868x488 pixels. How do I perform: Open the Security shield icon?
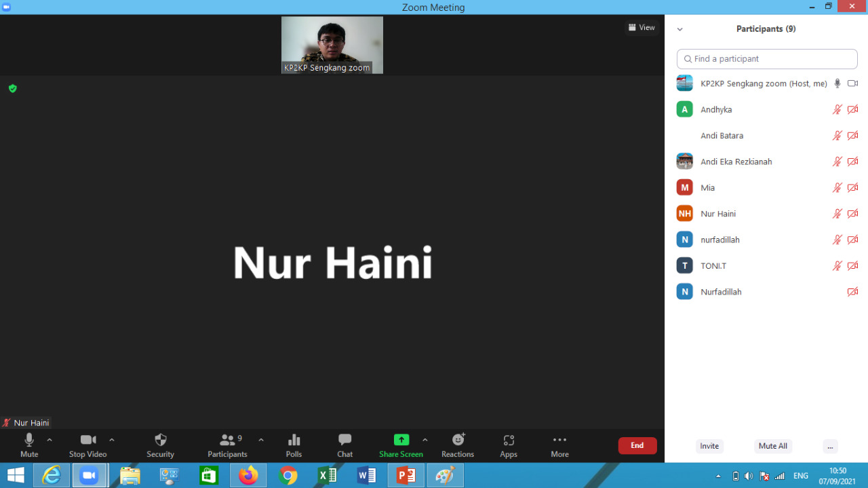160,440
